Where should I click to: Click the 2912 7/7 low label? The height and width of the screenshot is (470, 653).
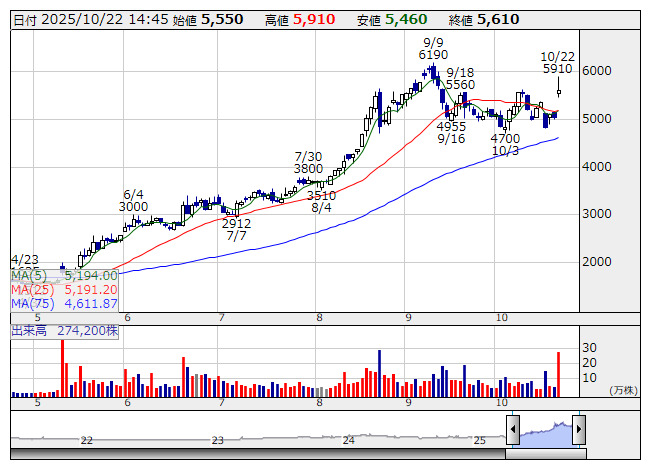point(236,230)
